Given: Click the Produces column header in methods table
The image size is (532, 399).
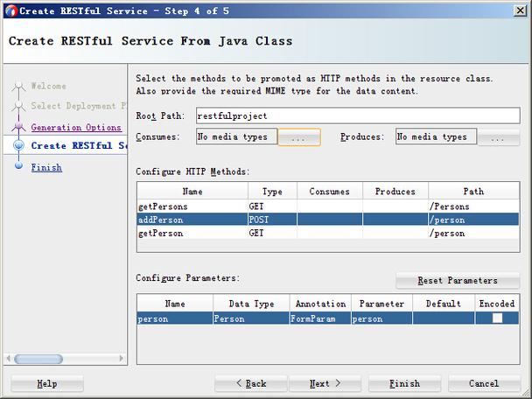Looking at the screenshot, I should (x=395, y=191).
